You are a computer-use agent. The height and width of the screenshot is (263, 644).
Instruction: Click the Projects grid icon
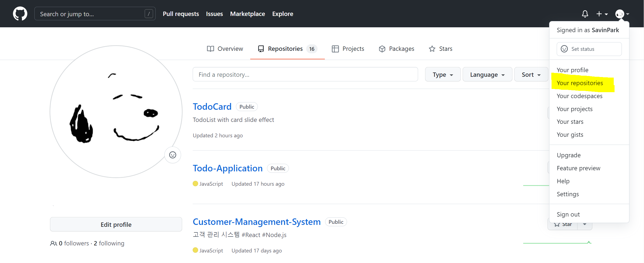click(335, 49)
